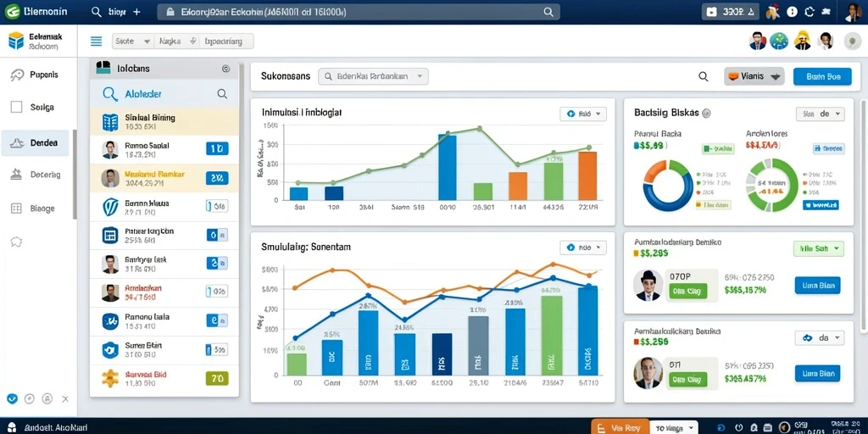Expand the Vianis dropdown

[754, 77]
